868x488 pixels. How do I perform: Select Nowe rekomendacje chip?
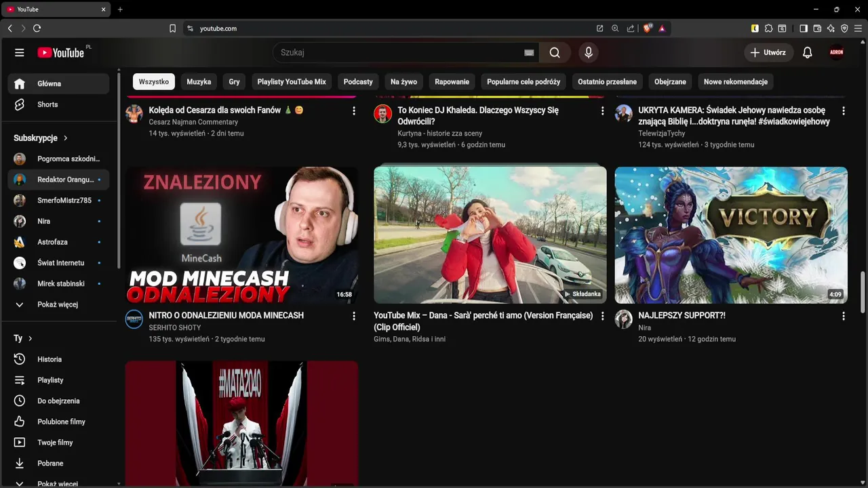coord(736,81)
